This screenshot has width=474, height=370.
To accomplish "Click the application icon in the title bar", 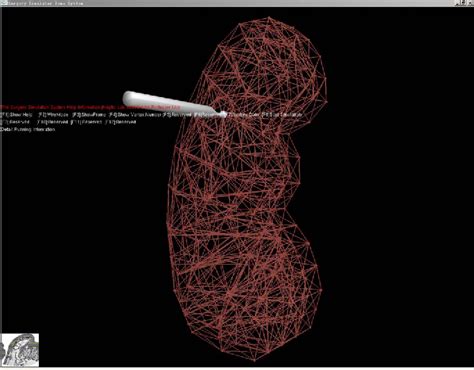I will 4,3.
